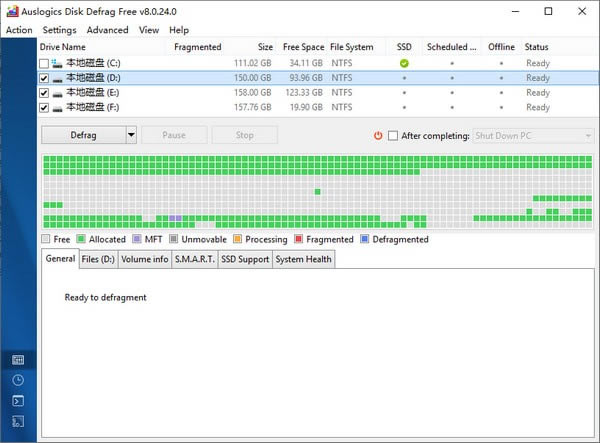Select the 93.96 GB free space cell
The image size is (600, 443).
coord(306,78)
